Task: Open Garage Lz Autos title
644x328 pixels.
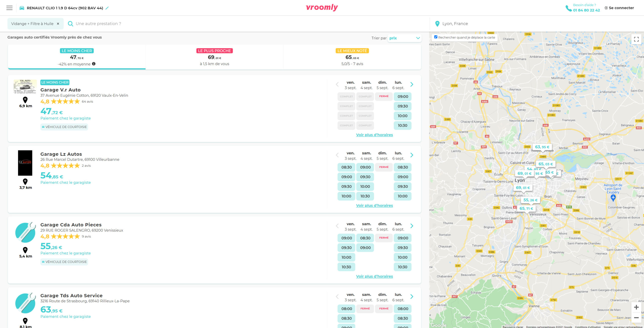Action: pos(61,154)
